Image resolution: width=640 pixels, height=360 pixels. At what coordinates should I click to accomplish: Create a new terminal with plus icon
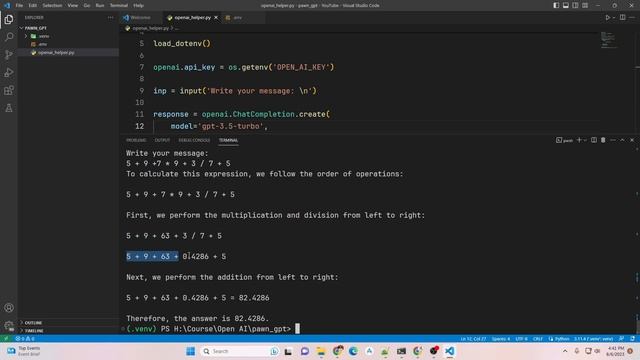pyautogui.click(x=579, y=140)
